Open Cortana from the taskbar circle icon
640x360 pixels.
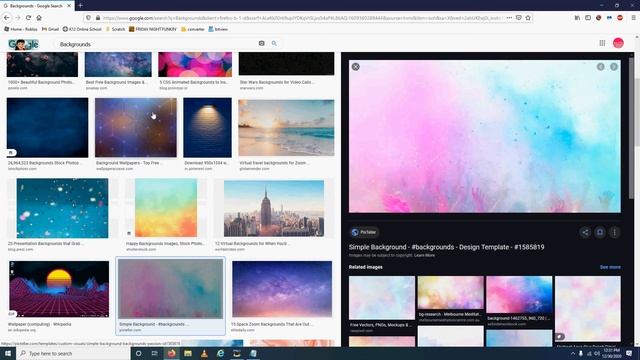(x=139, y=353)
